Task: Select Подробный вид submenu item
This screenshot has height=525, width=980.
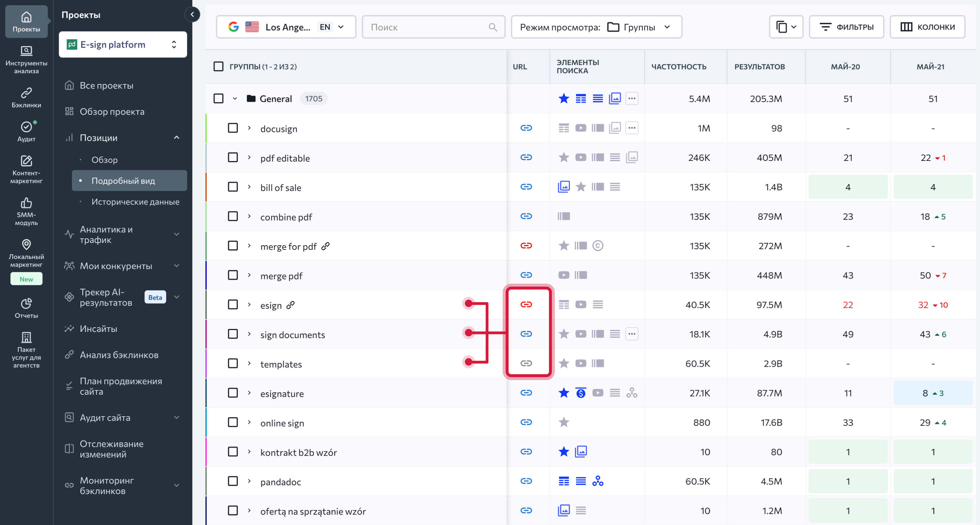Action: tap(129, 181)
